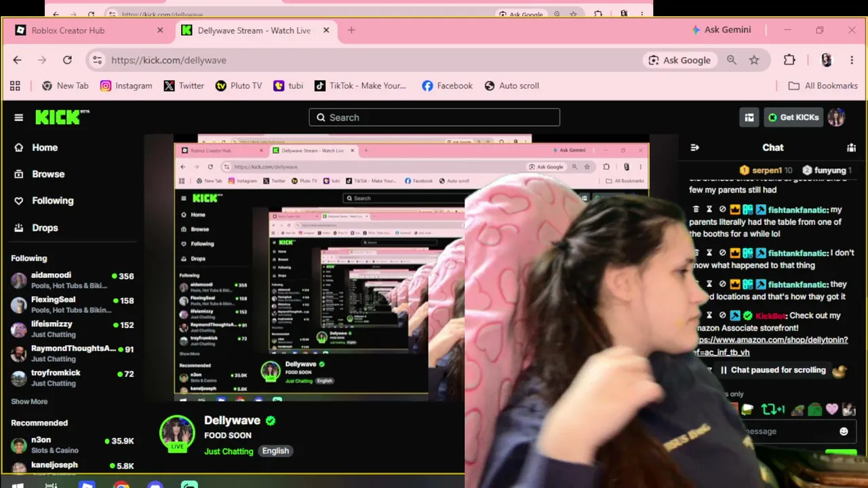Open the Pluto TV bookmark
The image size is (868, 488).
point(238,85)
